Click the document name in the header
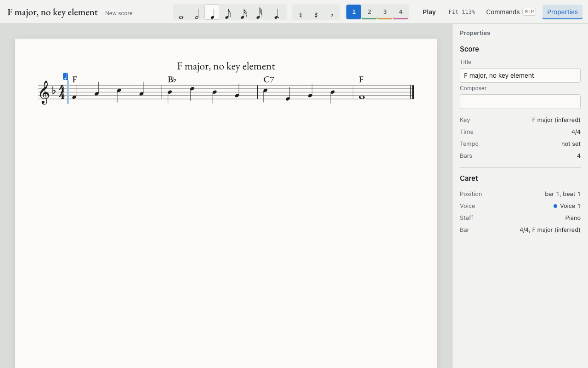Image resolution: width=588 pixels, height=368 pixels. tap(52, 12)
